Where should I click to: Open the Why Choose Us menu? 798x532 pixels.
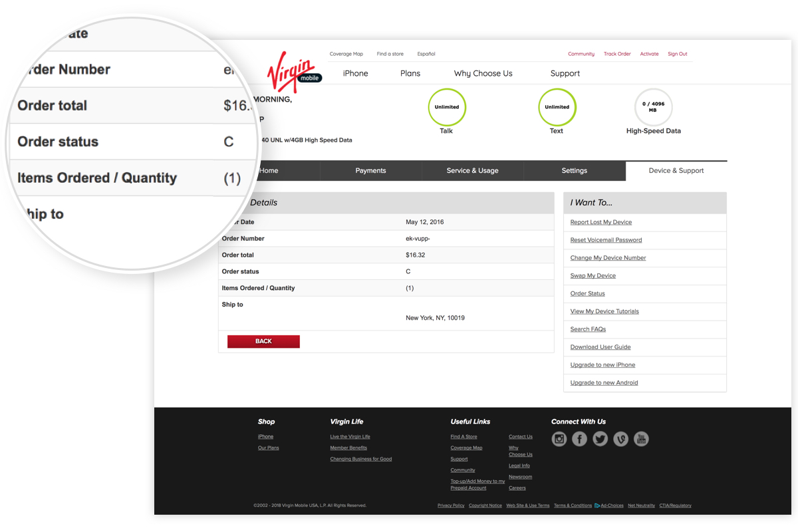[483, 73]
